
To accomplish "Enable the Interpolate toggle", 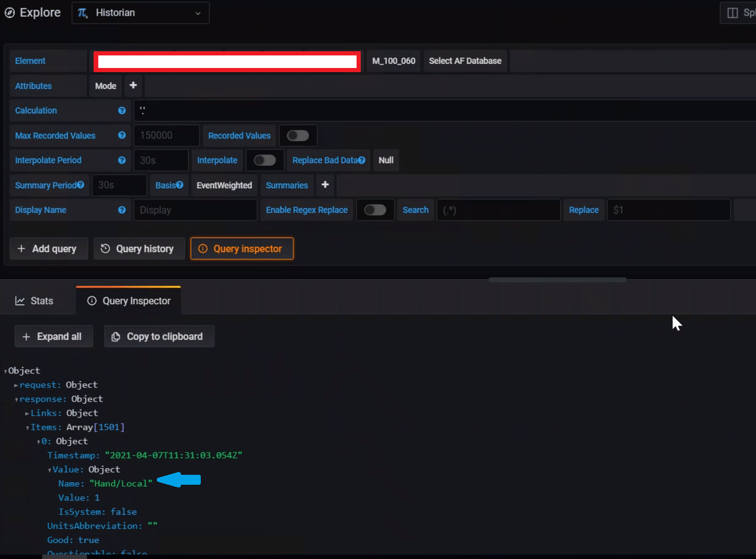I will [265, 160].
